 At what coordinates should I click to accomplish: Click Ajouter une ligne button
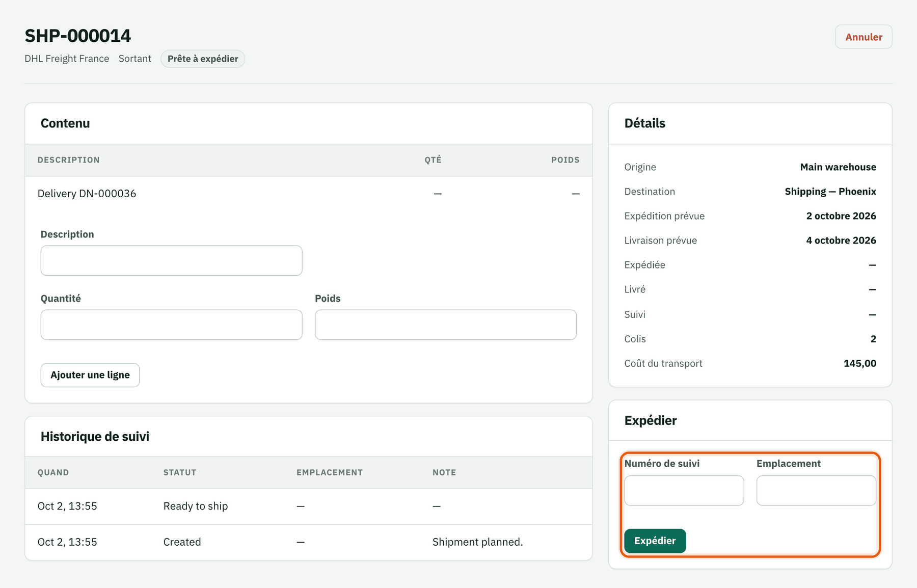(x=90, y=375)
